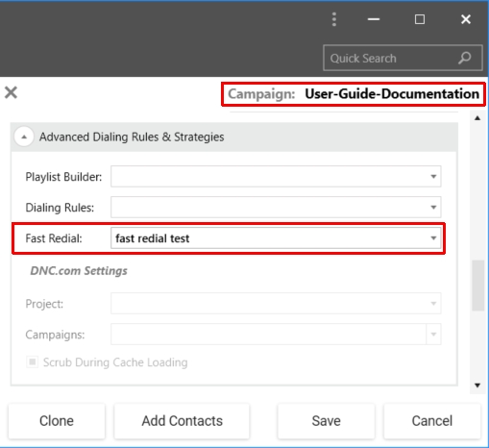489x448 pixels.
Task: Maximize the application window
Action: [x=420, y=19]
